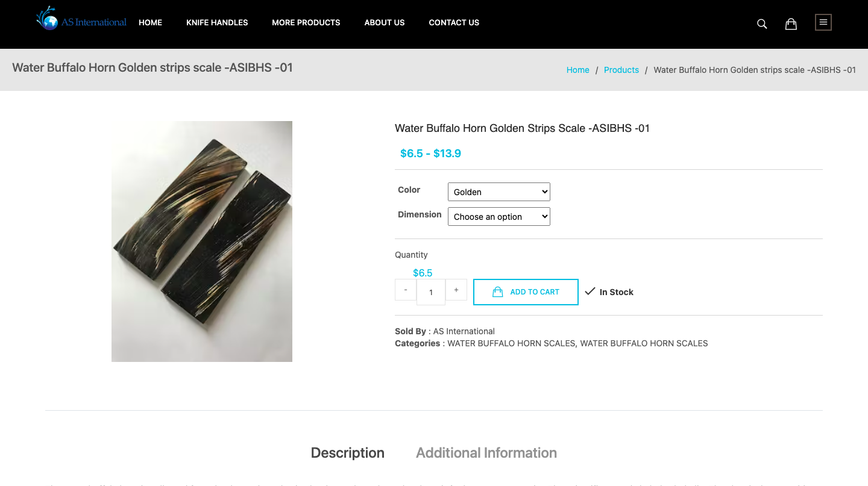Increase quantity with the plus button
This screenshot has height=486, width=868.
tap(456, 290)
